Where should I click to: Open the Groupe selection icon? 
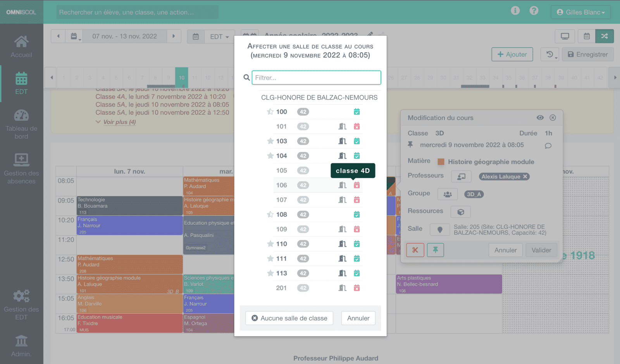click(x=448, y=194)
